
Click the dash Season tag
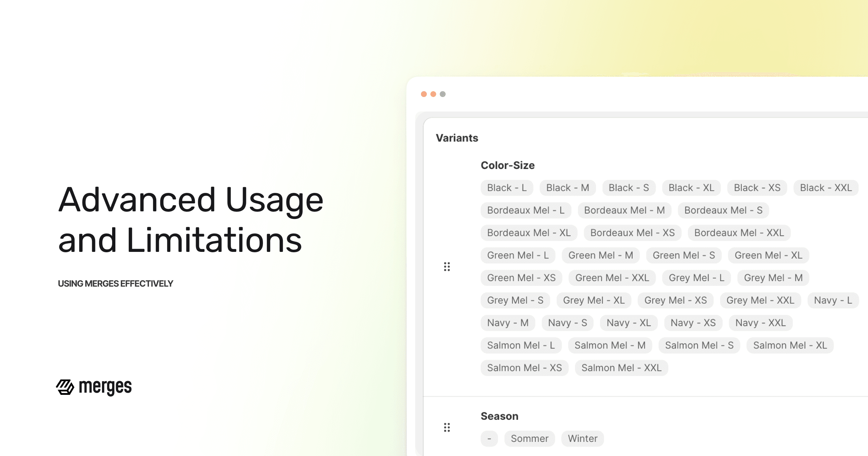(489, 438)
